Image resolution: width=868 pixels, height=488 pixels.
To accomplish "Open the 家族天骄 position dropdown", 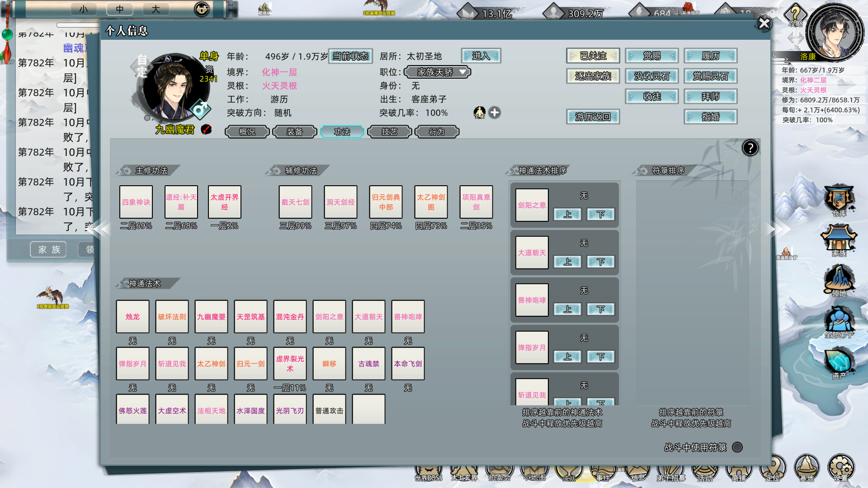I will point(437,72).
